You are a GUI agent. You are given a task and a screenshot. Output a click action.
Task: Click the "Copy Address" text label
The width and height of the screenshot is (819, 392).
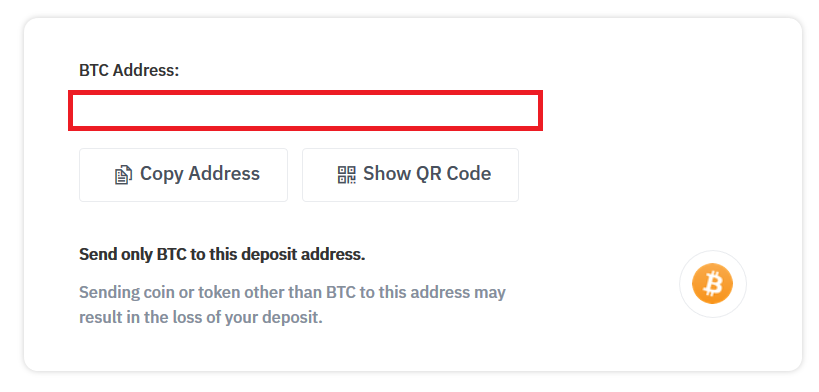coord(200,174)
